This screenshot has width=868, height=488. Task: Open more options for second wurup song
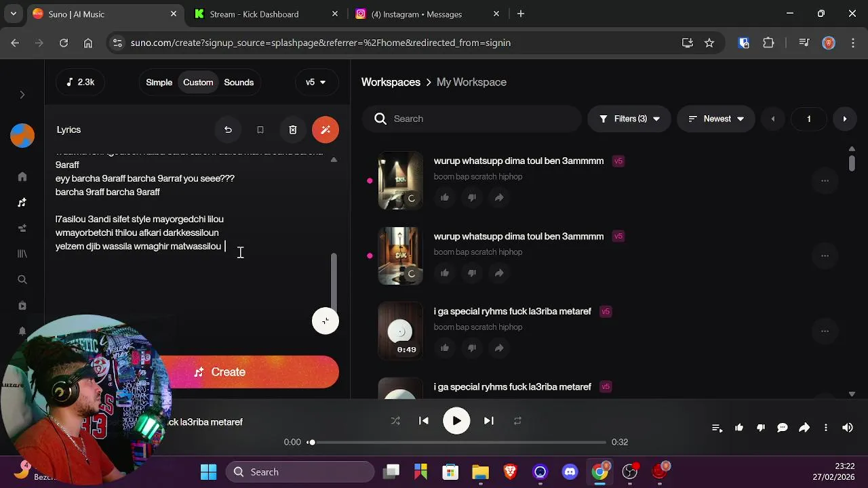point(825,256)
